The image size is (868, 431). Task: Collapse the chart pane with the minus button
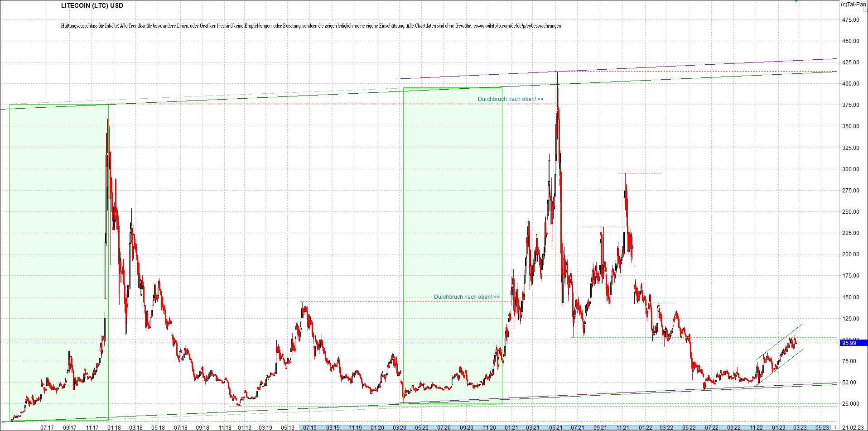click(865, 10)
